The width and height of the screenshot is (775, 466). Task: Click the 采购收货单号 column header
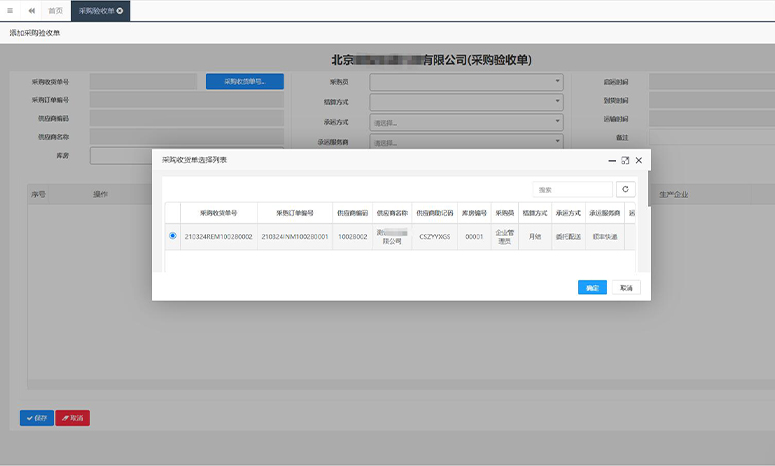218,213
